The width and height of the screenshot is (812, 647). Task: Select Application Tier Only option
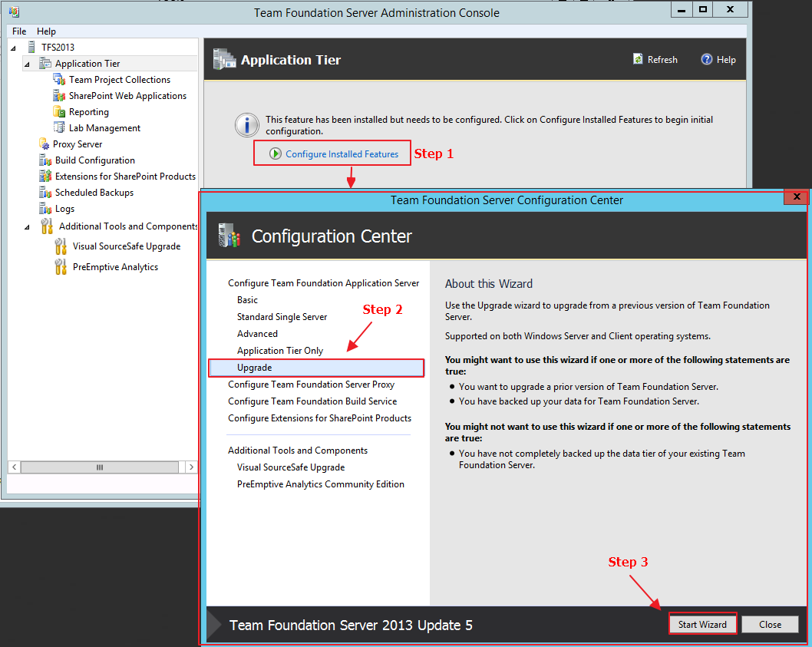pos(280,351)
